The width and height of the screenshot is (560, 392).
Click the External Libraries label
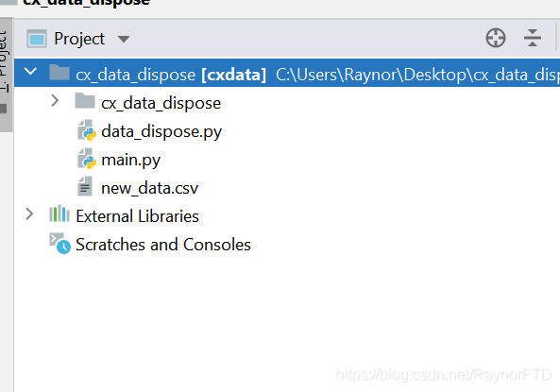pos(137,216)
